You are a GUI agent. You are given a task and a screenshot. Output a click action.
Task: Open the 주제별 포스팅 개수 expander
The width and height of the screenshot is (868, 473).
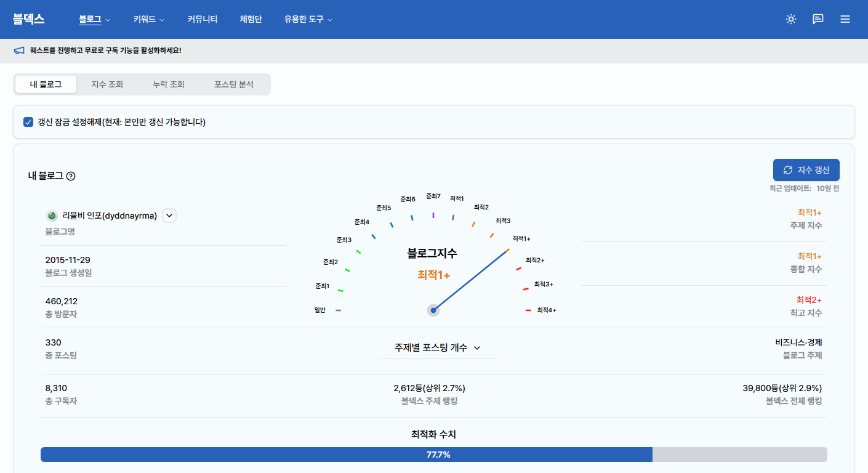click(x=438, y=347)
